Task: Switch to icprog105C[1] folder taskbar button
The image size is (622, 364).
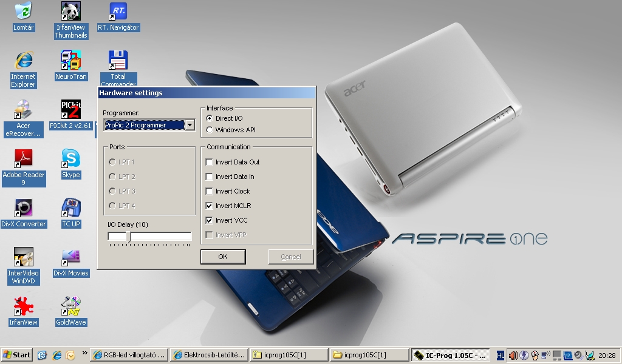Action: (370, 355)
